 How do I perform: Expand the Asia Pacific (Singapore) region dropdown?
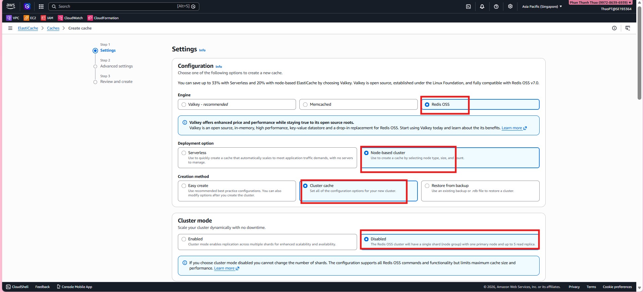(x=542, y=6)
